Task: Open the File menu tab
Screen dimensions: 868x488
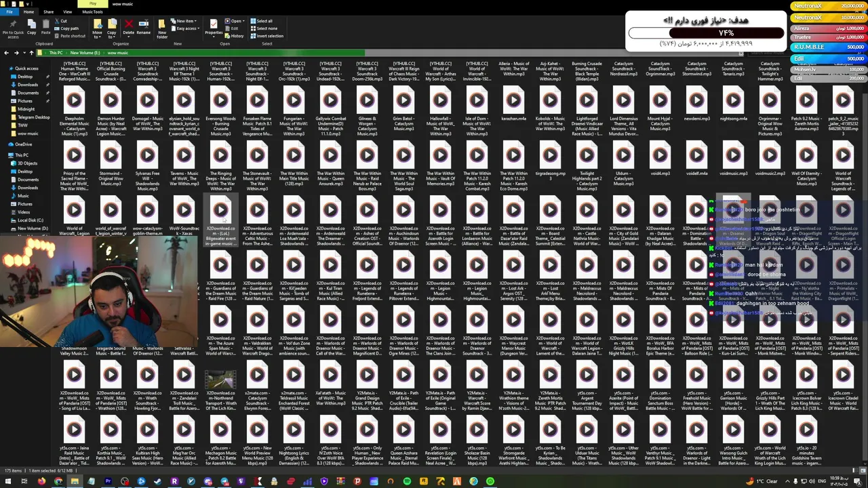Action: [x=10, y=12]
